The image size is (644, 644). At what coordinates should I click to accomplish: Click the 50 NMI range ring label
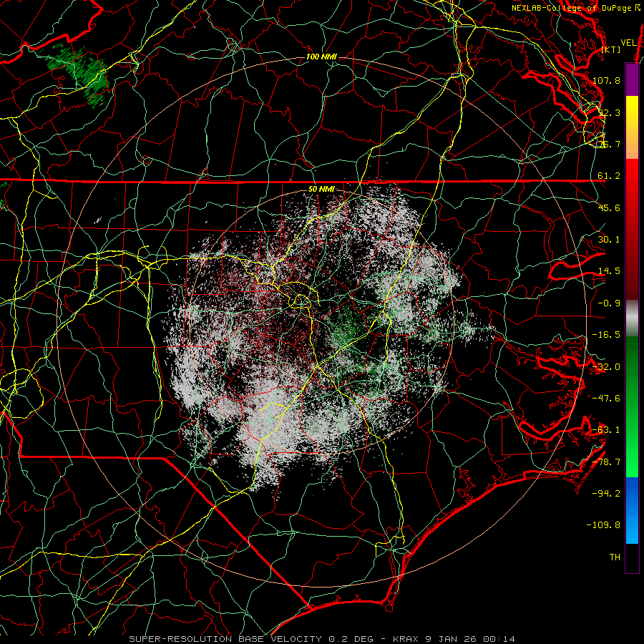(x=321, y=190)
